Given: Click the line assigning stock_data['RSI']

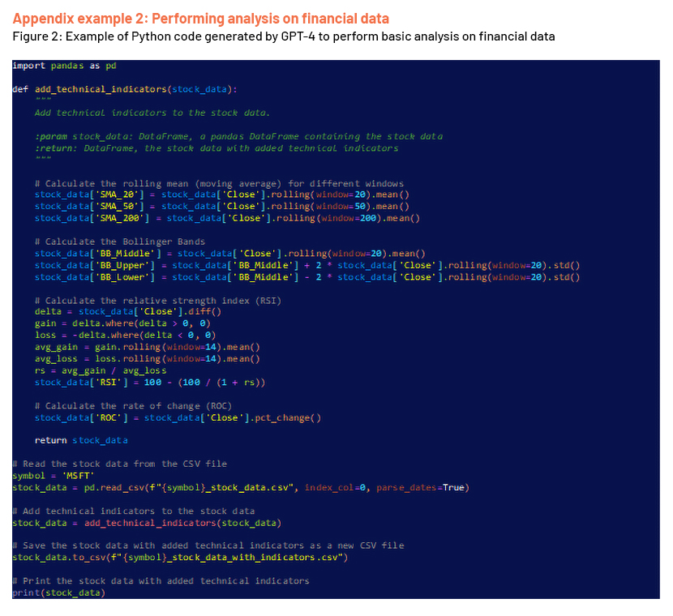Looking at the screenshot, I should click(150, 383).
